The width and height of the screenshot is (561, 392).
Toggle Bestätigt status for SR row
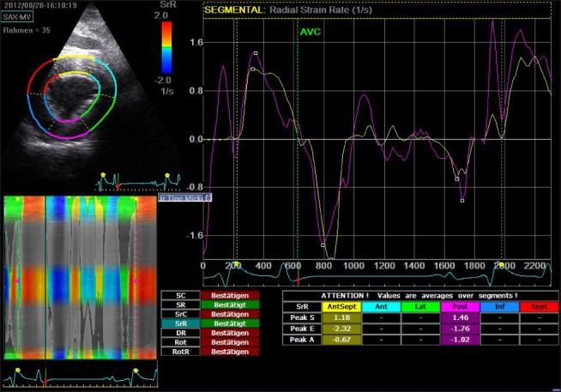pos(224,305)
